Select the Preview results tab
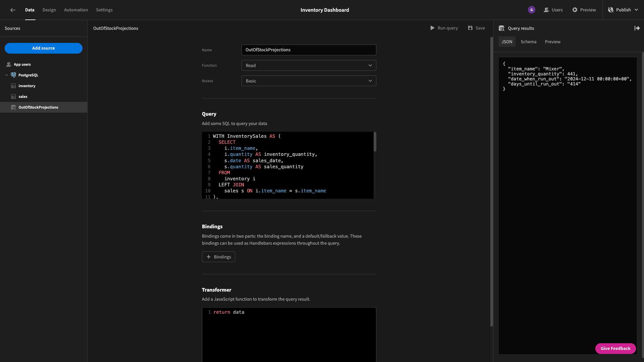 coord(552,42)
